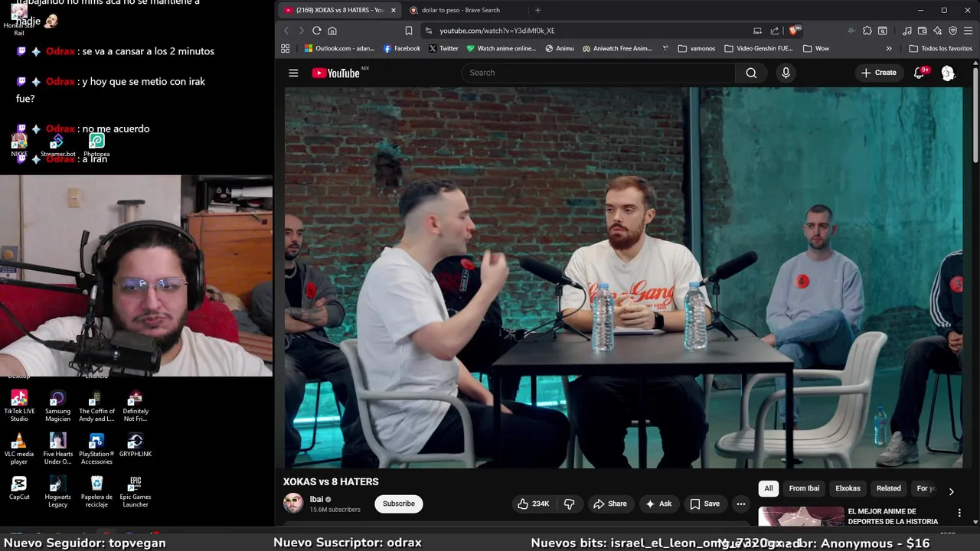The width and height of the screenshot is (980, 551).
Task: Click the page vertical scrollbar
Action: 975,115
